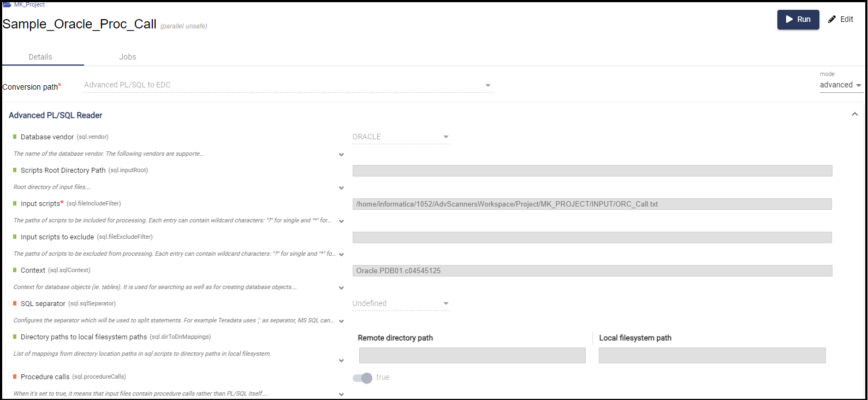The height and width of the screenshot is (400, 868).
Task: Click the Database vendor green marker
Action: click(x=15, y=137)
